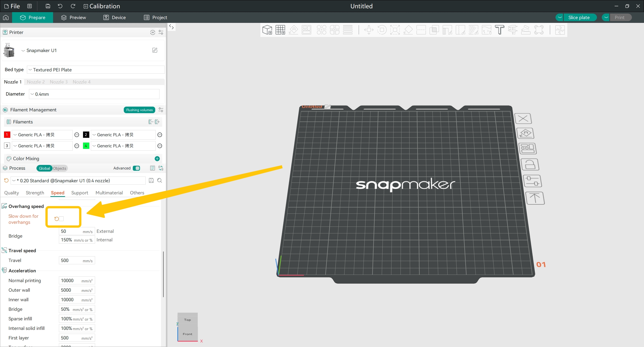Click the Variable layer height icon

tap(348, 30)
